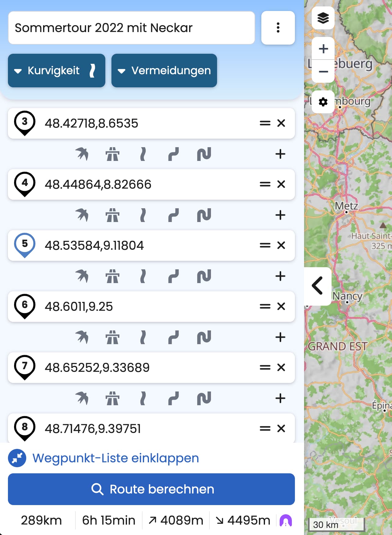392x535 pixels.
Task: Select motorway routing after waypoint 4
Action: coord(112,215)
